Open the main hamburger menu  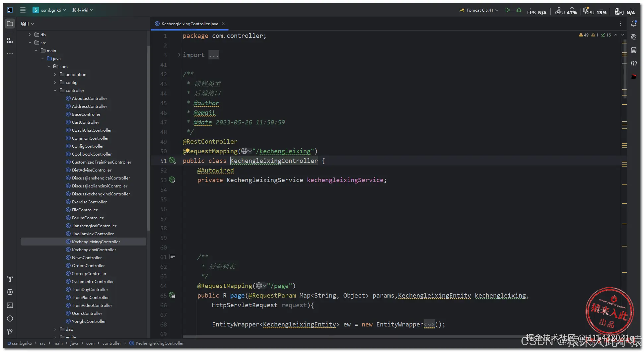point(23,10)
